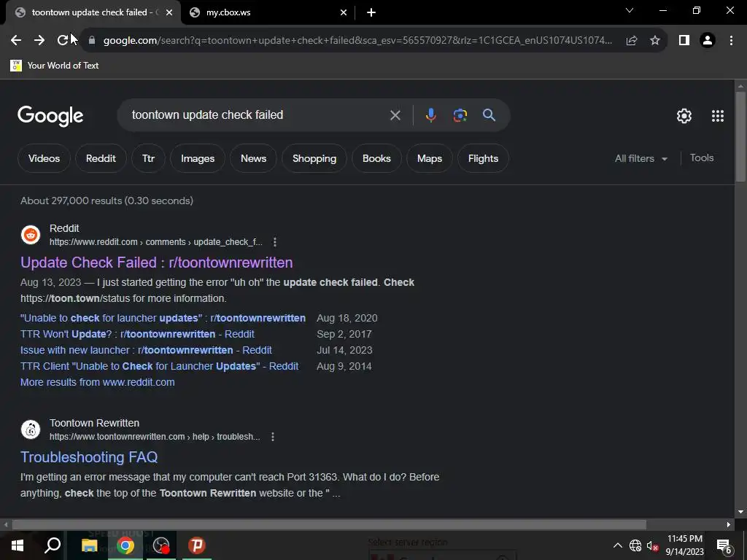
Task: Open the orange P app in taskbar
Action: point(196,545)
